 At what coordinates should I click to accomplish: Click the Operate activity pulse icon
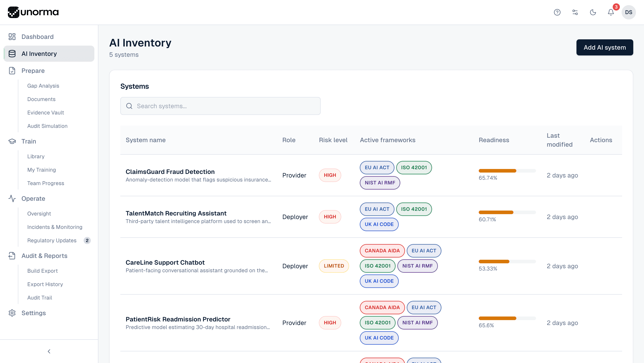(x=12, y=199)
